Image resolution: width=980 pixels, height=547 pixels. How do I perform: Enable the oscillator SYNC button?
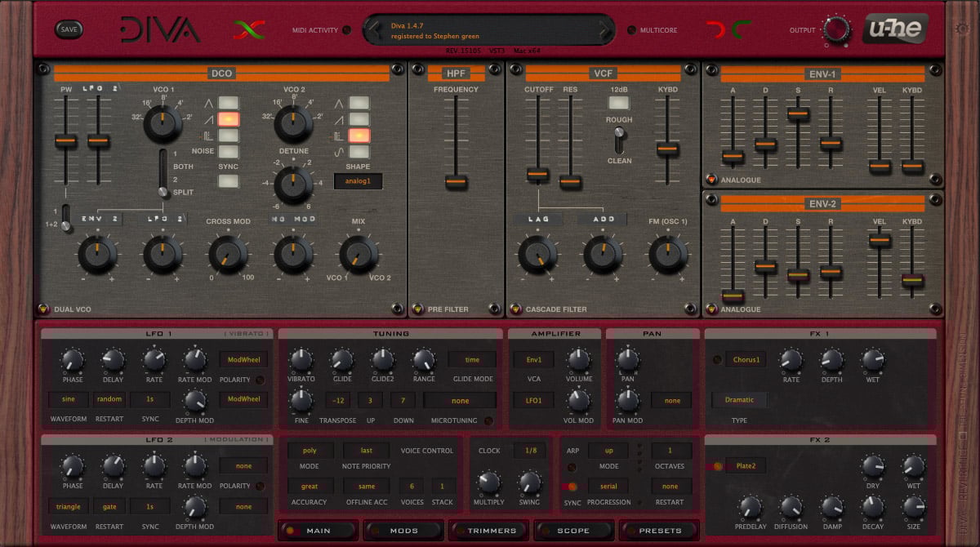[x=229, y=180]
